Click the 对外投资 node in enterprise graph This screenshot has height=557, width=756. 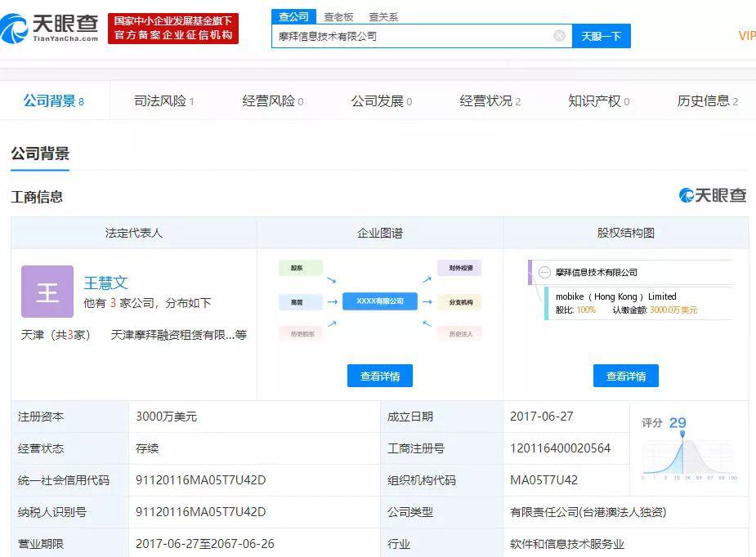[x=459, y=268]
